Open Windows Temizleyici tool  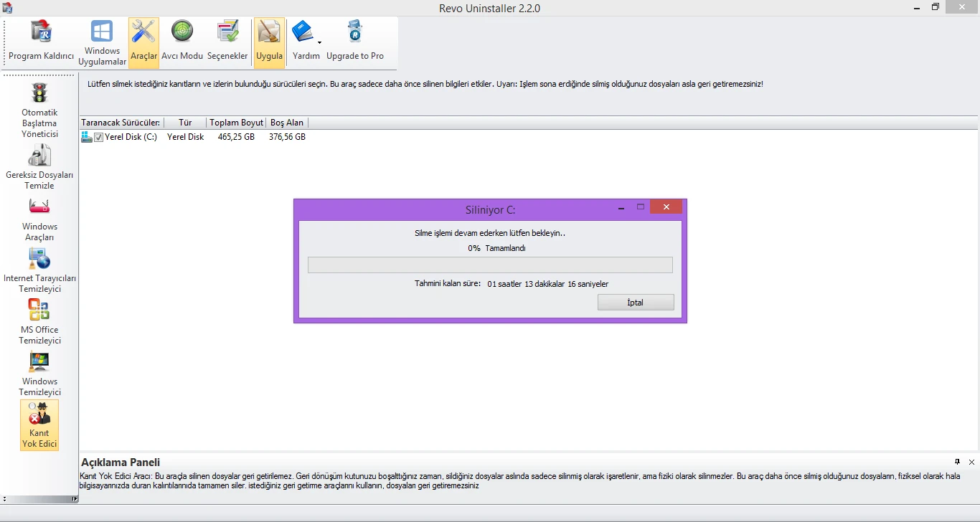pyautogui.click(x=39, y=373)
